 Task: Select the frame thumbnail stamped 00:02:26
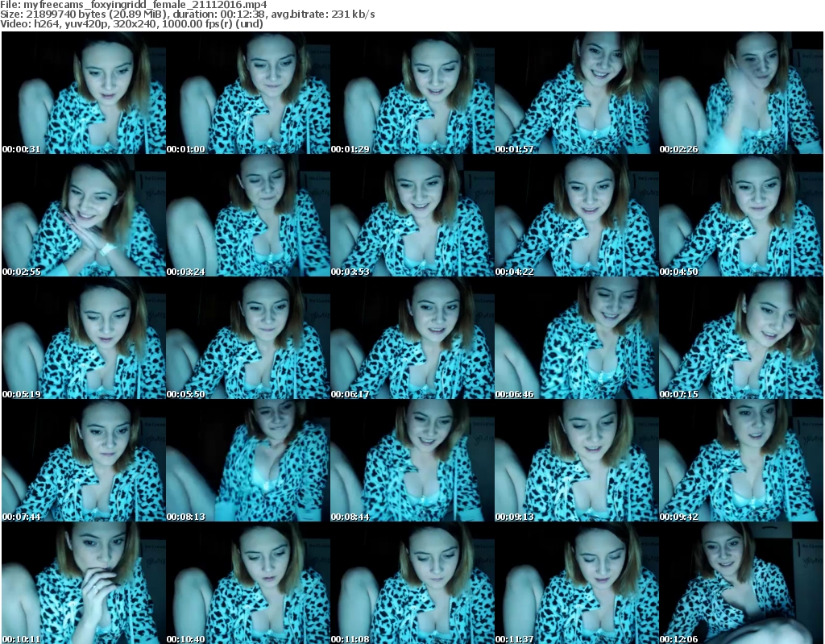click(x=741, y=93)
